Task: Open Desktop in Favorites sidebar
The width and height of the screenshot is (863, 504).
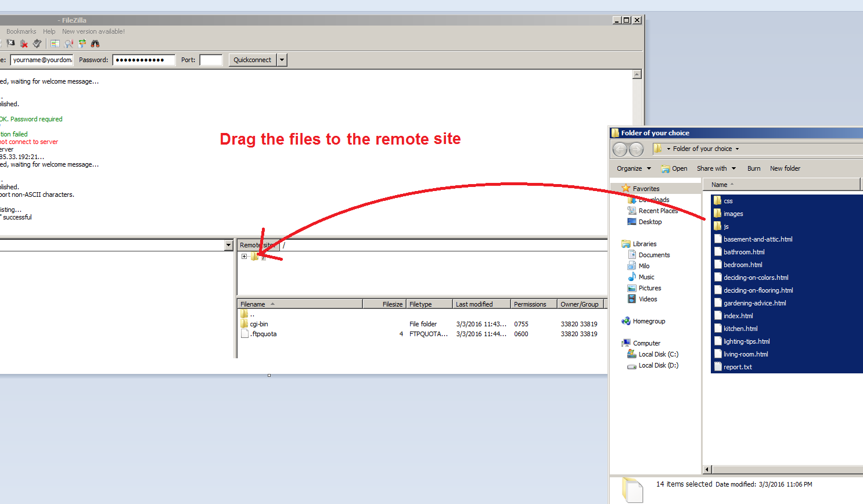Action: [x=650, y=222]
